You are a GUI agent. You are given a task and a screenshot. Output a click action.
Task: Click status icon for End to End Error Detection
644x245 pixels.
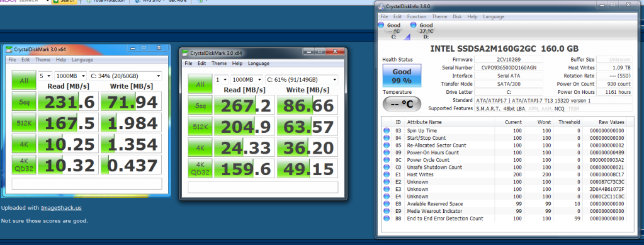click(387, 219)
